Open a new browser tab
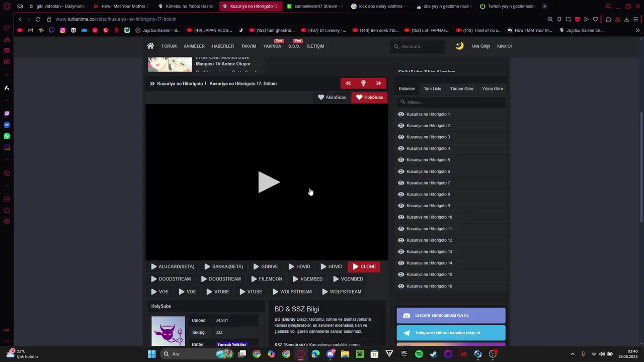Viewport: 644px width, 362px height. click(x=545, y=6)
